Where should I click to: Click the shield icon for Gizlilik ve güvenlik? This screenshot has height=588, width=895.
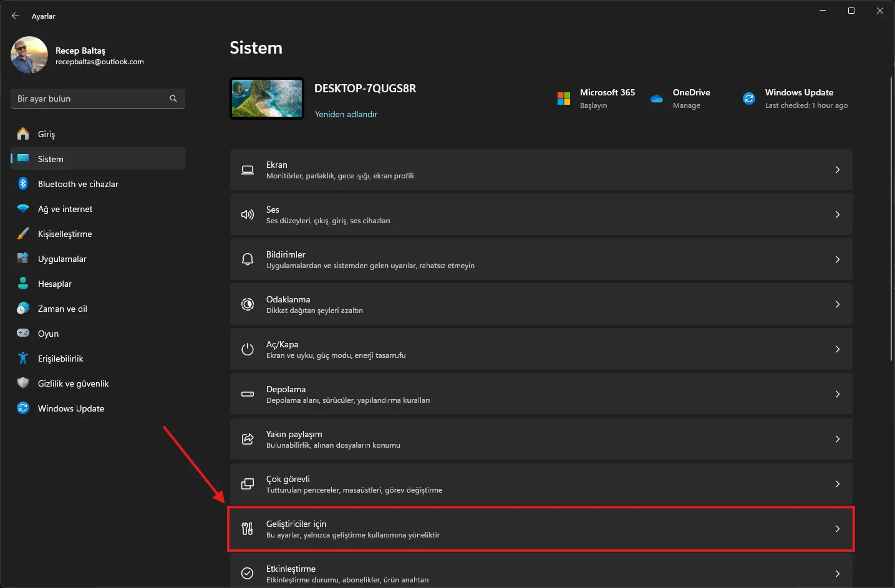click(23, 383)
